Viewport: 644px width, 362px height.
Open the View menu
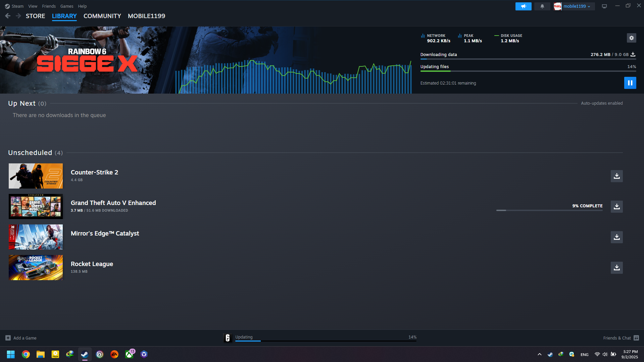tap(33, 6)
